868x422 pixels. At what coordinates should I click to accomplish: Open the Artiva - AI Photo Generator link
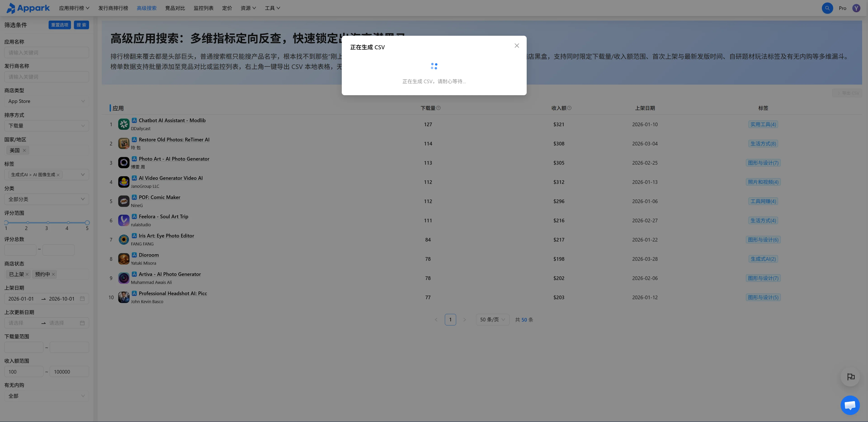point(170,274)
